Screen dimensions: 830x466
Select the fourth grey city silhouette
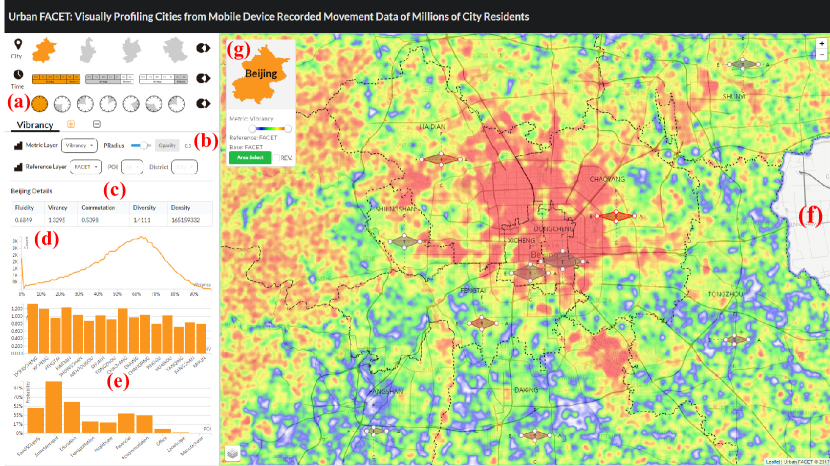point(175,50)
